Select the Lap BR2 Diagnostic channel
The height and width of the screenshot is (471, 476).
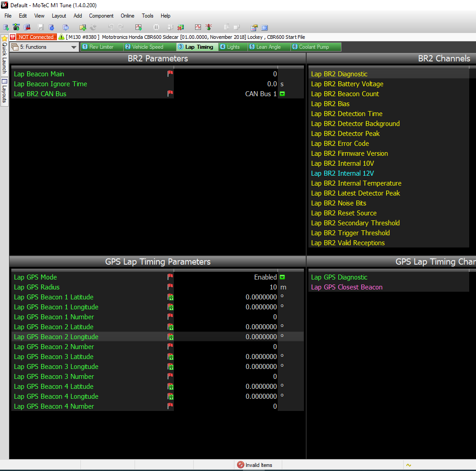(389, 74)
